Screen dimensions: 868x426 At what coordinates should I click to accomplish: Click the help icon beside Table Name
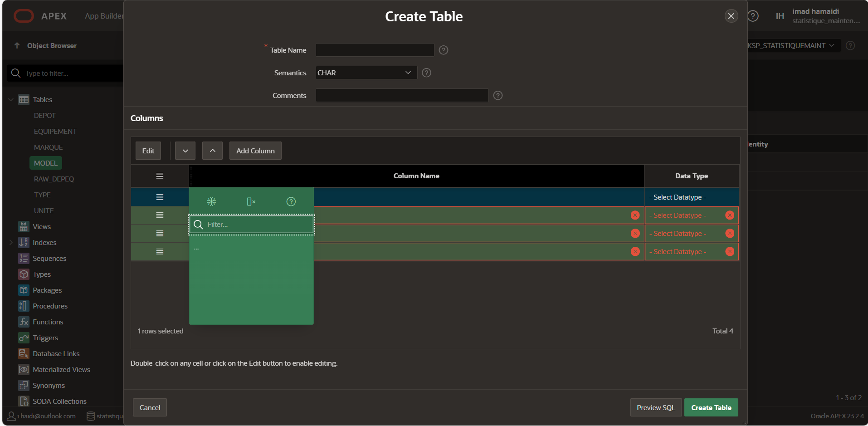pos(444,50)
